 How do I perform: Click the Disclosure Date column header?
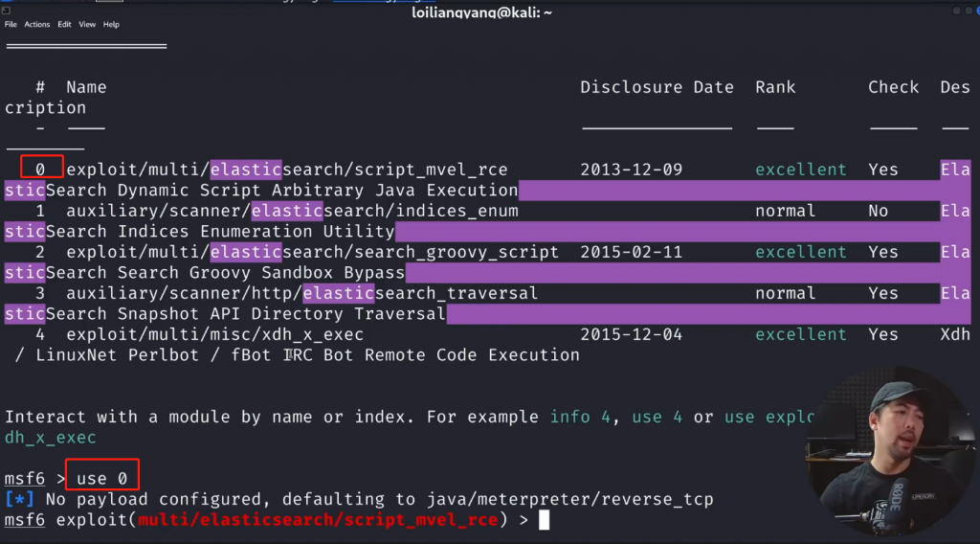click(657, 87)
